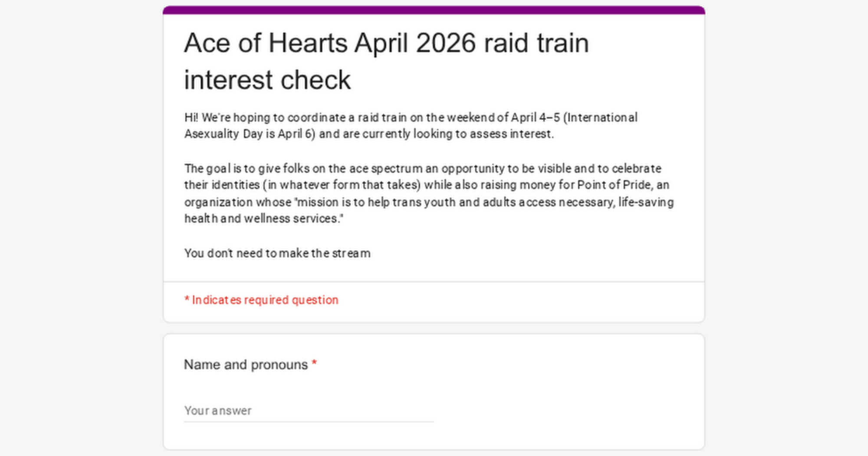The height and width of the screenshot is (456, 868).
Task: Click the "Indicates required question" notice
Action: 265,300
